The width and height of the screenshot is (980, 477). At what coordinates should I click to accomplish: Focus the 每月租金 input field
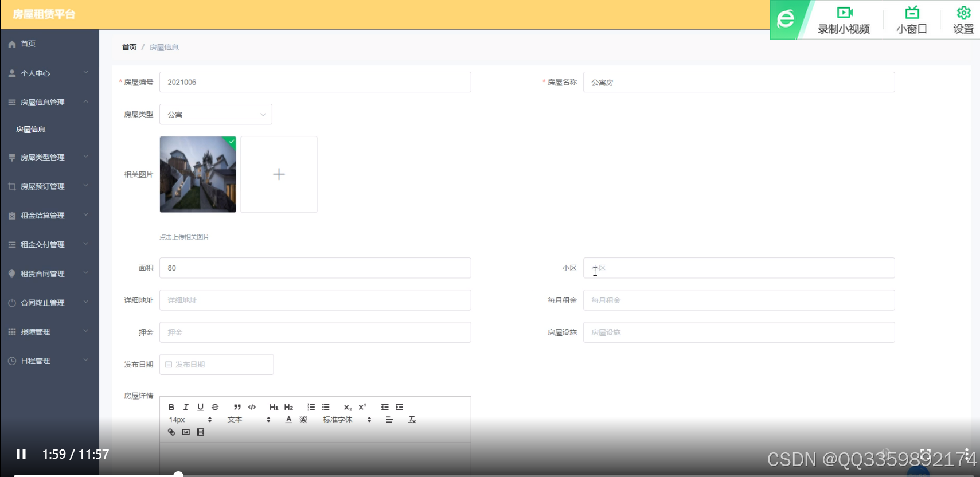(x=739, y=300)
